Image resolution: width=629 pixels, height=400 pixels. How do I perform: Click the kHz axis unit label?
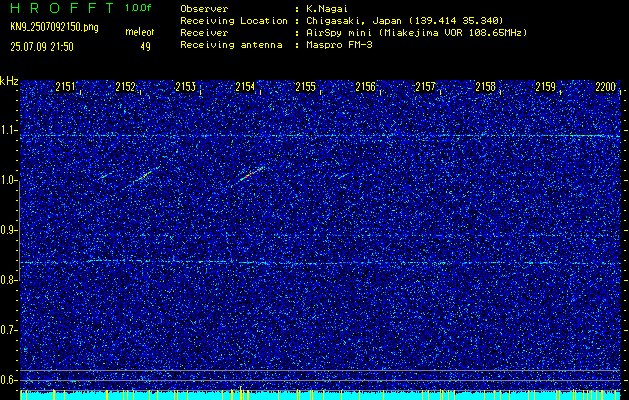[x=9, y=81]
